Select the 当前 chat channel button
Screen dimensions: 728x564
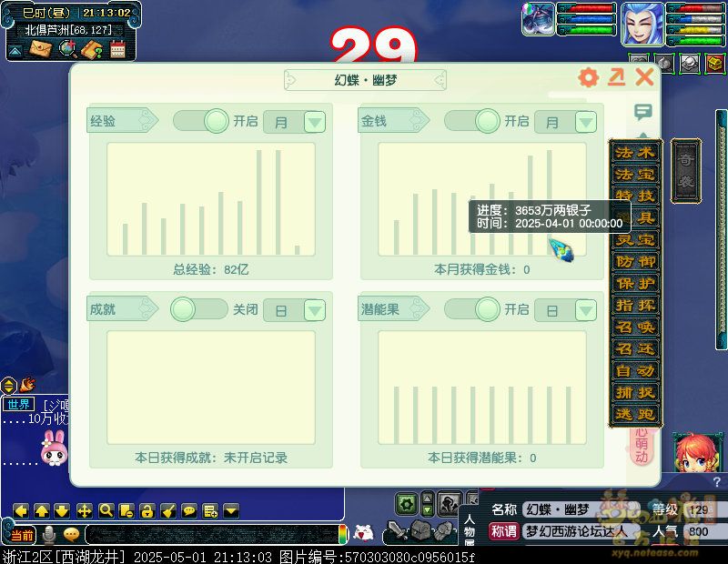22,535
